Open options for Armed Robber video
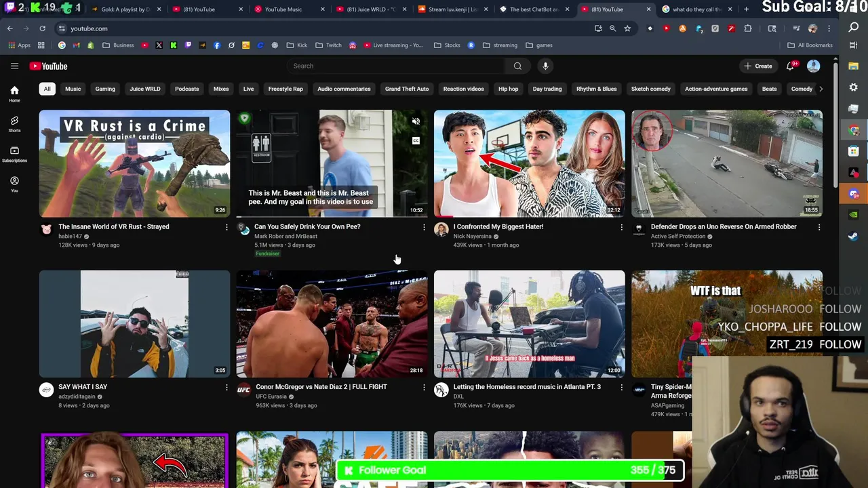 pyautogui.click(x=818, y=227)
